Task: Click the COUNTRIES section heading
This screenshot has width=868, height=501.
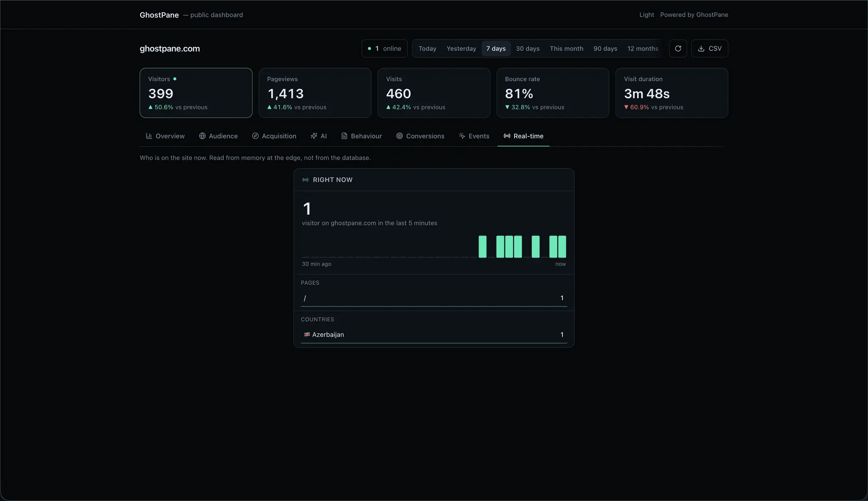Action: [x=317, y=319]
